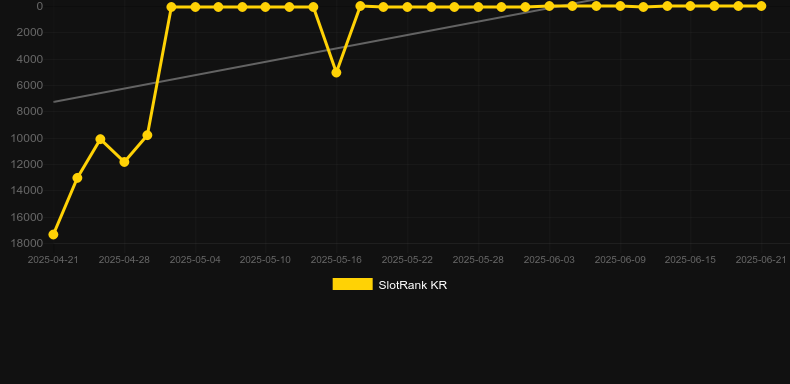Click the local peak point near 10000
Screen dimensions: 790x384
[100, 139]
